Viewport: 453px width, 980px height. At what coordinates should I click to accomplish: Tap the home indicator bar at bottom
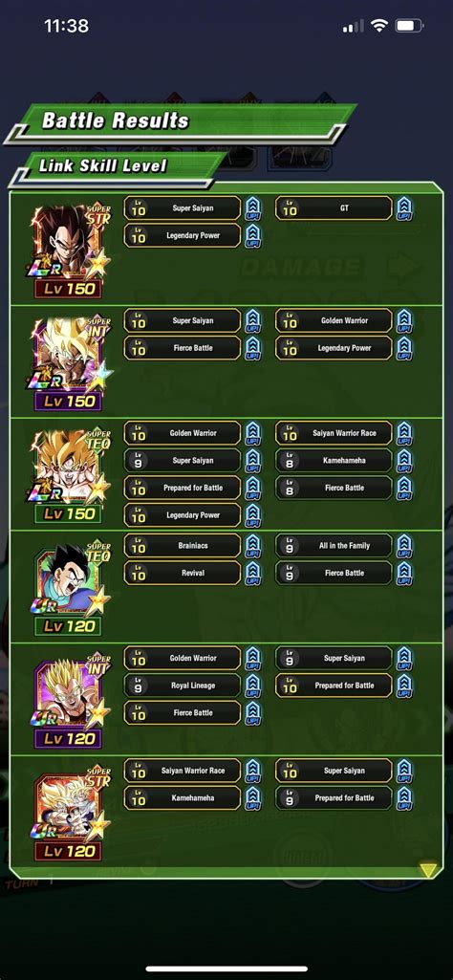pyautogui.click(x=226, y=969)
